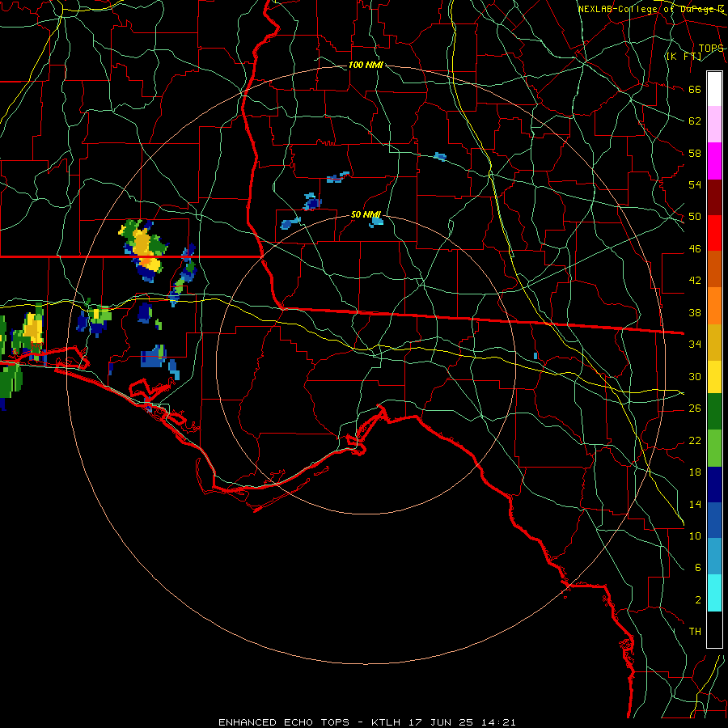This screenshot has width=728, height=728.
Task: Select the bright red legend swatch
Action: [714, 233]
